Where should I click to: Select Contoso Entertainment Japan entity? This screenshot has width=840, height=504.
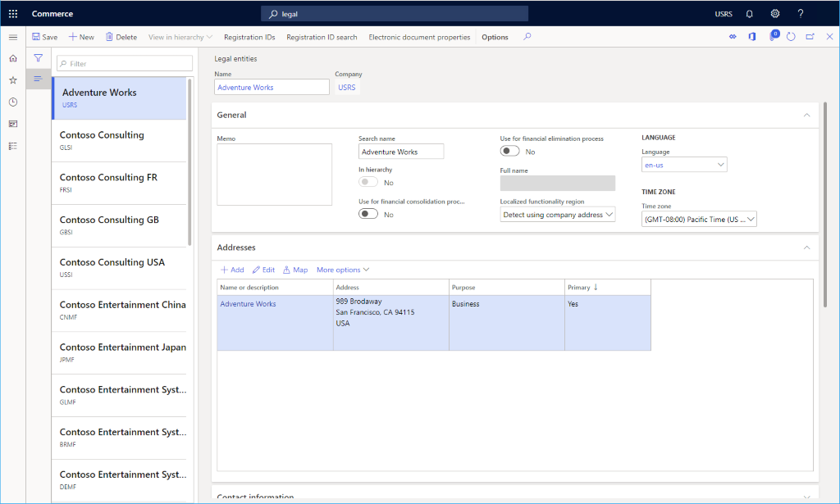(119, 352)
